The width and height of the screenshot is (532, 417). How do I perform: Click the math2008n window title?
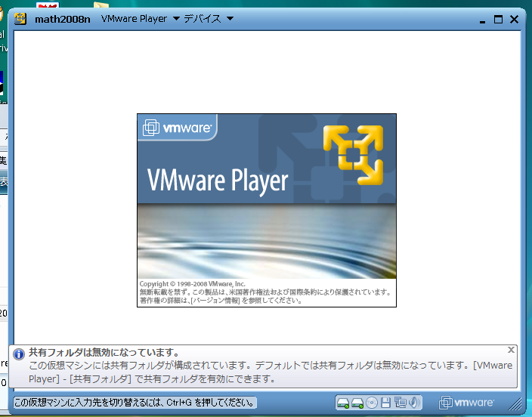click(x=63, y=19)
